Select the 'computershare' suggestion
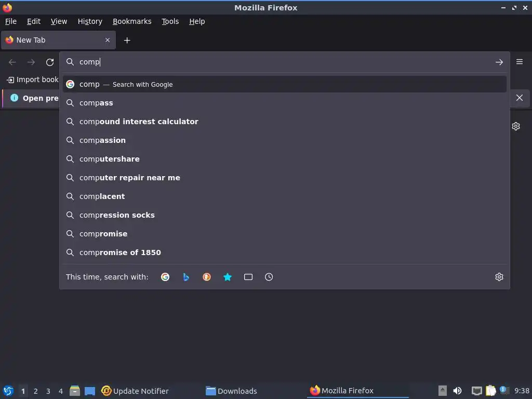This screenshot has width=532, height=399. pos(284,159)
